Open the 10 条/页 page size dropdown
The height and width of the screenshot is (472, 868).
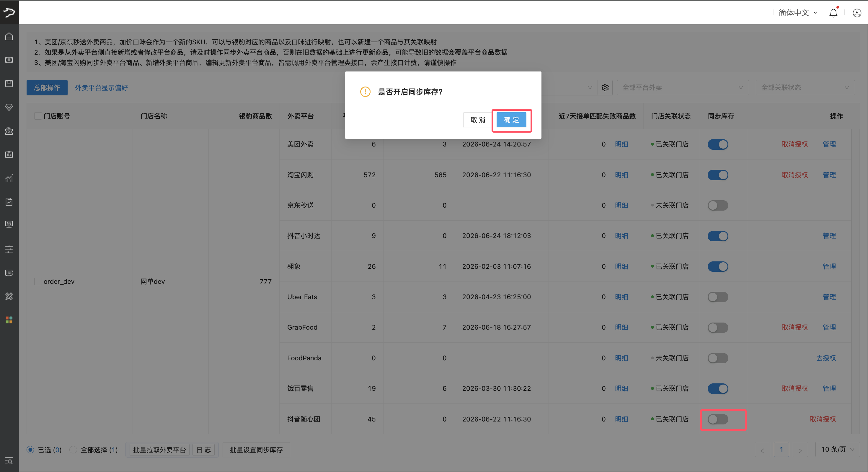(x=837, y=450)
